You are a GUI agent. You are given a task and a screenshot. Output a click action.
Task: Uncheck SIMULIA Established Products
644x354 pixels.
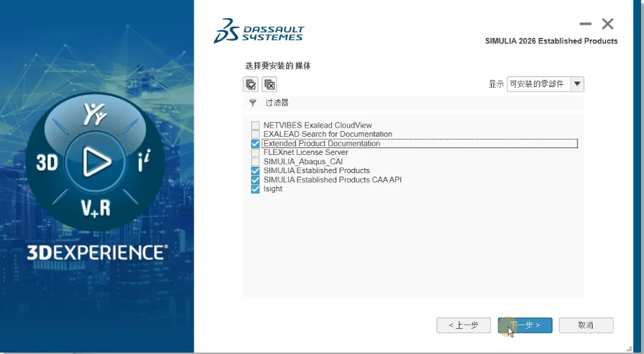[x=255, y=170]
